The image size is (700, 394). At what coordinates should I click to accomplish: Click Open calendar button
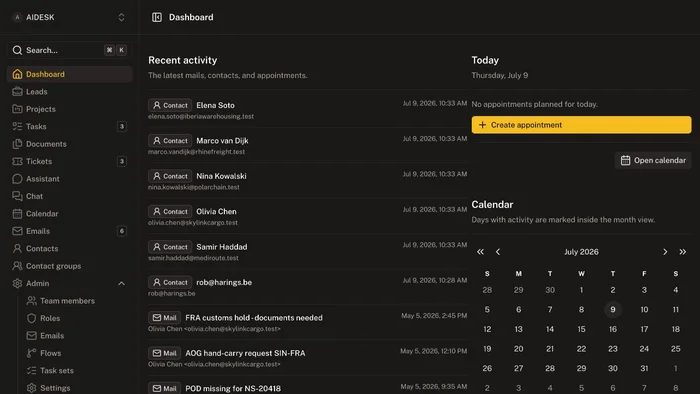click(x=653, y=160)
